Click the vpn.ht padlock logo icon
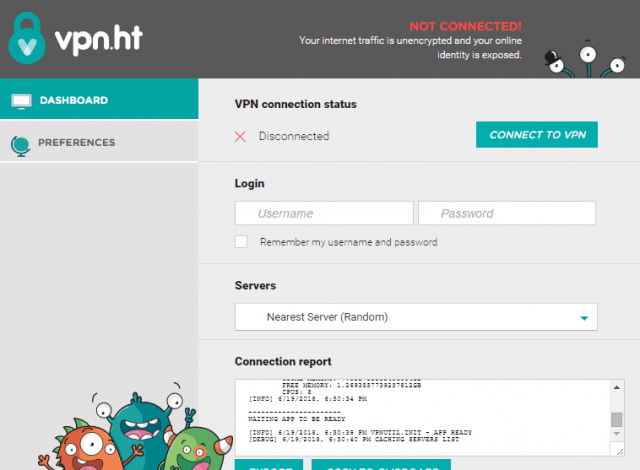Image resolution: width=640 pixels, height=470 pixels. [x=27, y=38]
